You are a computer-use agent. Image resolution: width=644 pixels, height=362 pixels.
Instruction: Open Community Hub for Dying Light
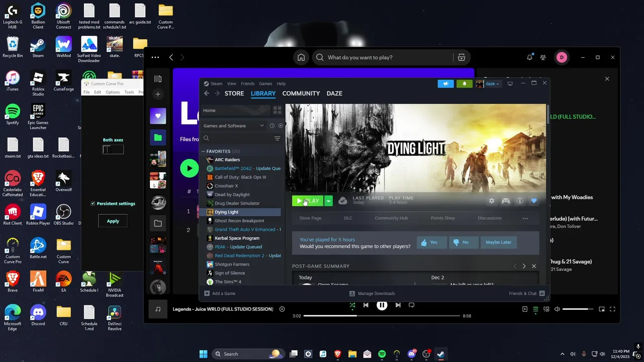pyautogui.click(x=391, y=218)
